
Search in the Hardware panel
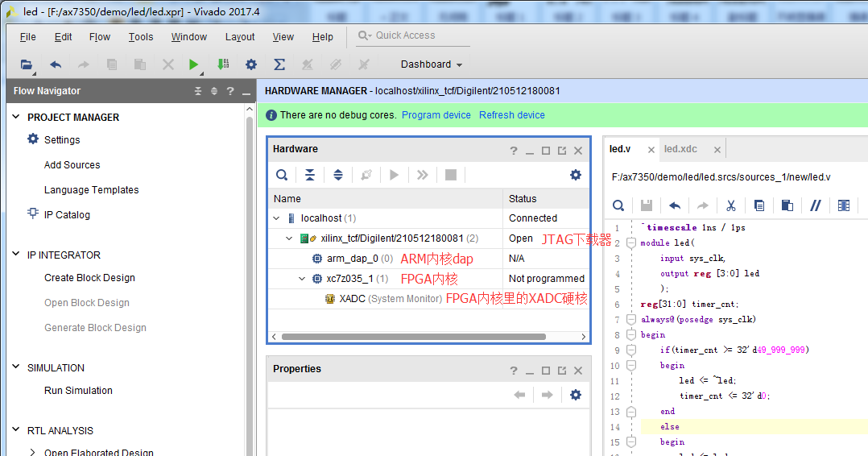pos(282,175)
